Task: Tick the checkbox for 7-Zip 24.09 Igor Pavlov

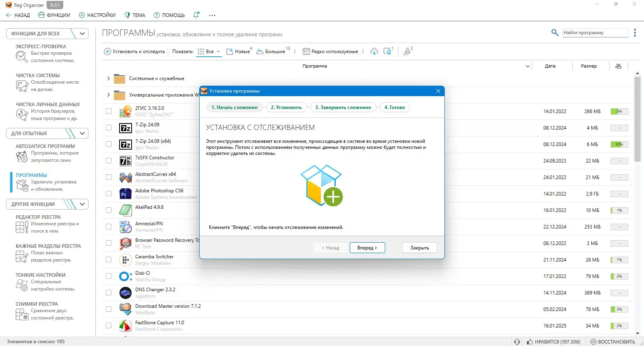Action: point(109,128)
